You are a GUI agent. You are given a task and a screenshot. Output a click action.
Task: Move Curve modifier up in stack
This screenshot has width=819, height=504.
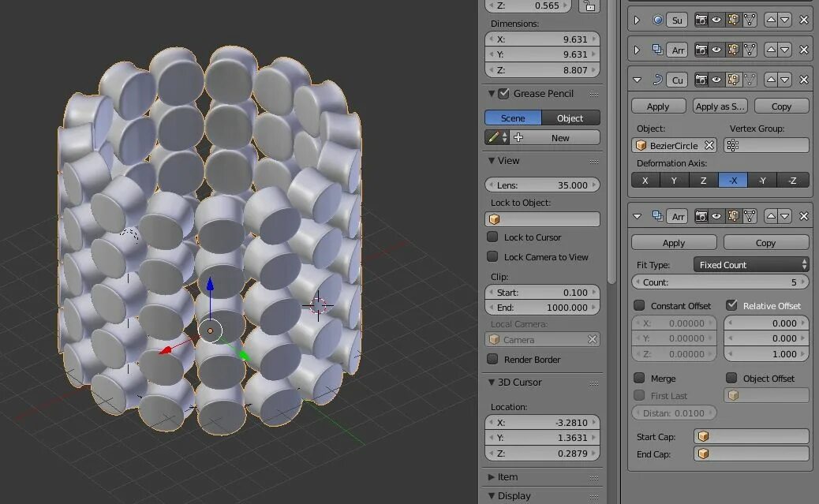[x=771, y=80]
